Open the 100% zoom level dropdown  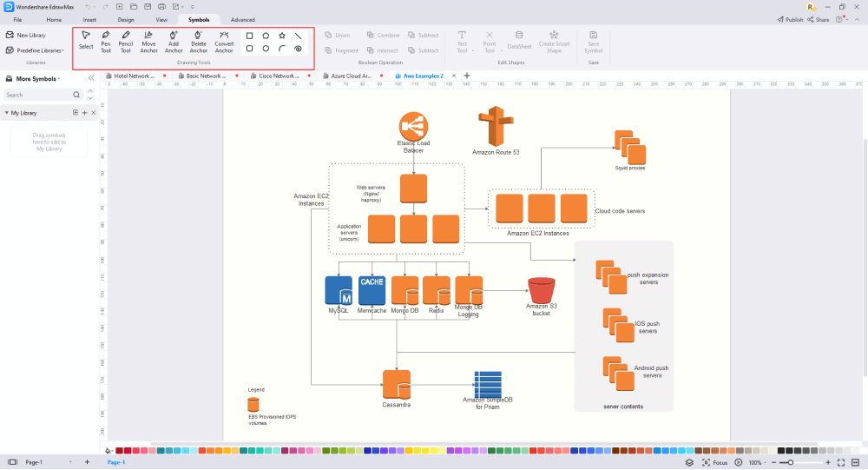pos(757,462)
